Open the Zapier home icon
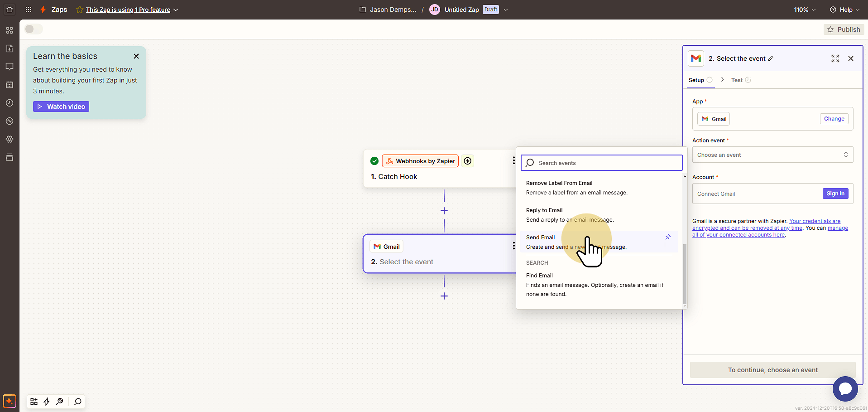The width and height of the screenshot is (868, 412). point(10,10)
